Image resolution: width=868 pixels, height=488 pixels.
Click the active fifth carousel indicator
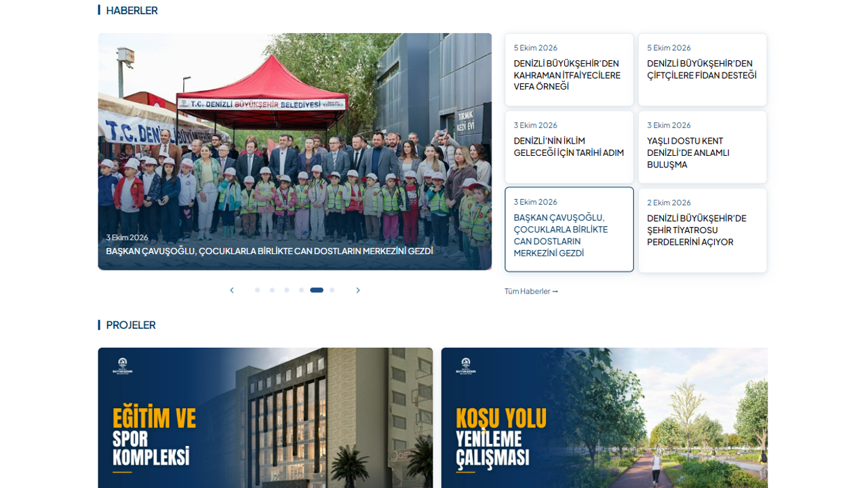[x=317, y=290]
